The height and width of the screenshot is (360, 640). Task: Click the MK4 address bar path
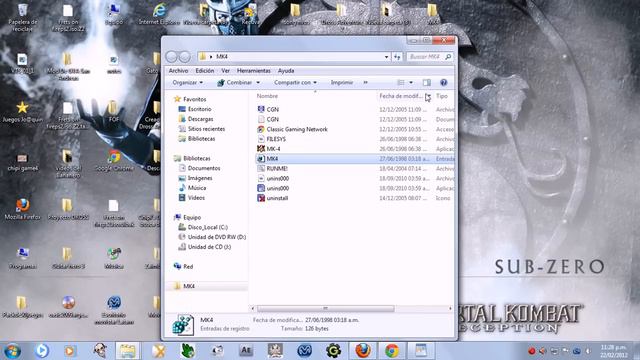click(x=222, y=57)
